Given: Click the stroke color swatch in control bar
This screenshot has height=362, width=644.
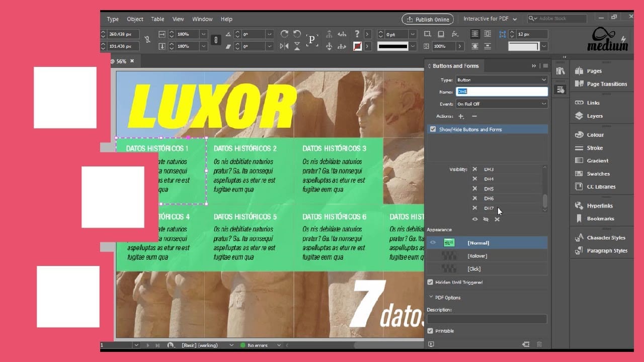Looking at the screenshot, I should pyautogui.click(x=358, y=46).
